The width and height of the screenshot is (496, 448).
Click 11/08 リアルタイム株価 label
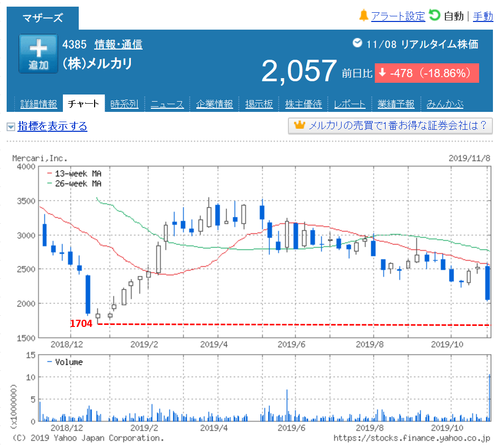point(422,44)
